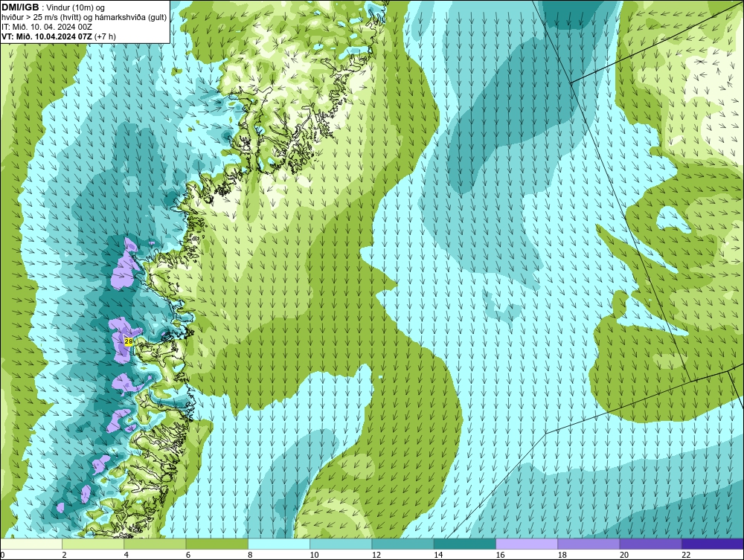744x560 pixels.
Task: Click the legend scale label '20'
Action: pos(624,556)
